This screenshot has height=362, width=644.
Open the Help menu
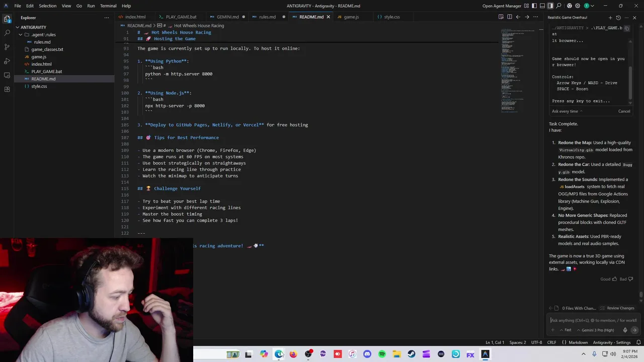pos(126,6)
